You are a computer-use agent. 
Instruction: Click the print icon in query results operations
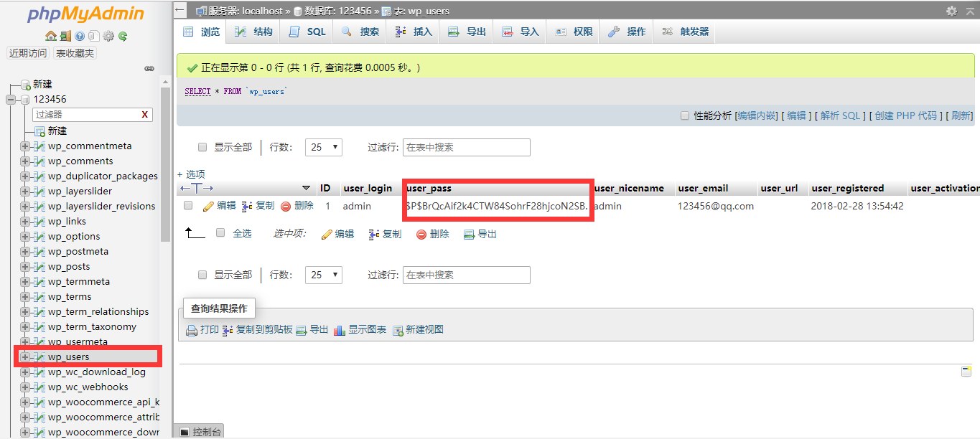[x=192, y=330]
